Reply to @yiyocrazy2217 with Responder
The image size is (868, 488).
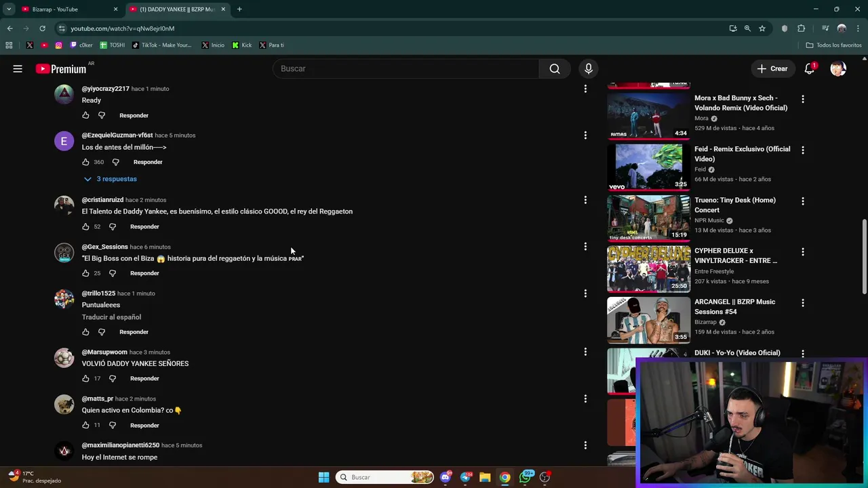tap(134, 115)
